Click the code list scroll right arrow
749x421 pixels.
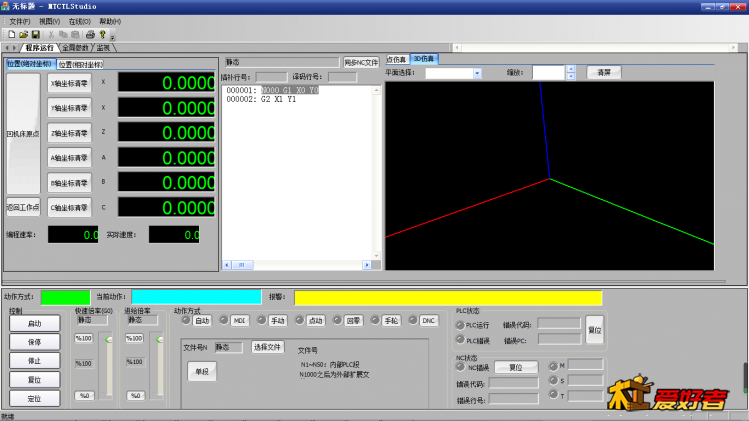[x=367, y=265]
